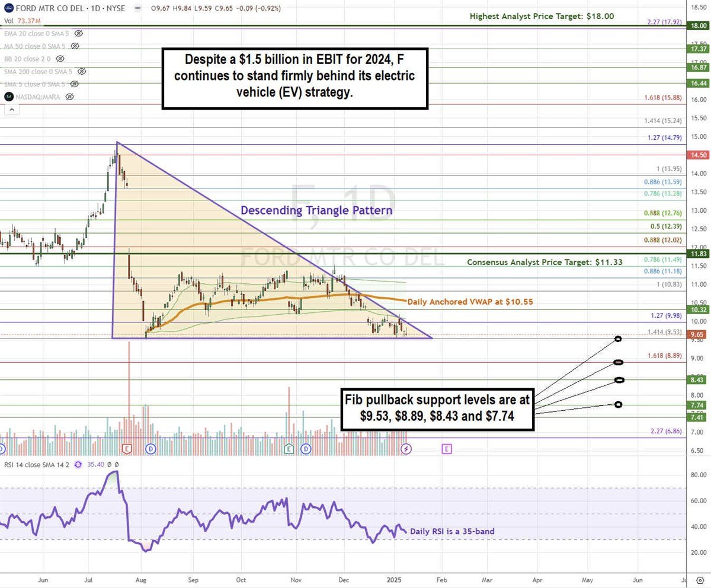Click the purple E marker near February

pyautogui.click(x=447, y=449)
